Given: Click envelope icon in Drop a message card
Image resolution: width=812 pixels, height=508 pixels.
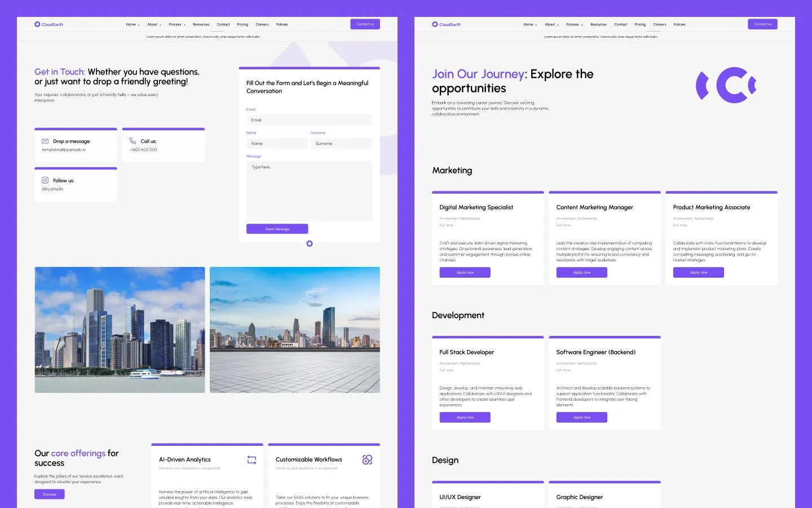Looking at the screenshot, I should tap(45, 141).
